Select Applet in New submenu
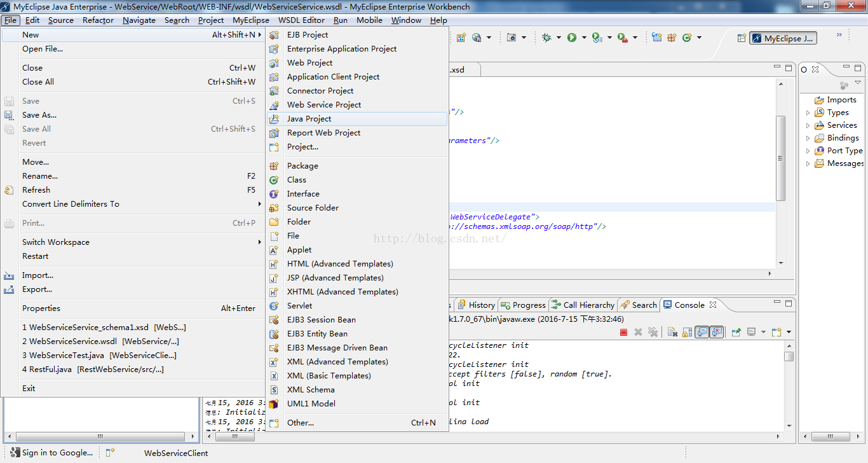The height and width of the screenshot is (463, 868). pyautogui.click(x=357, y=250)
